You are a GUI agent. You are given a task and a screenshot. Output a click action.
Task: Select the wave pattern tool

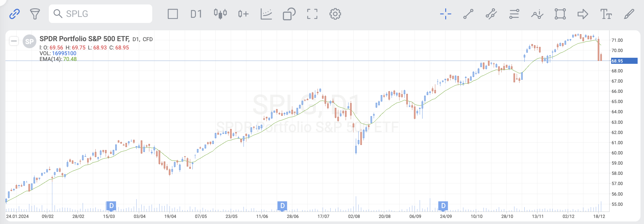(x=537, y=14)
